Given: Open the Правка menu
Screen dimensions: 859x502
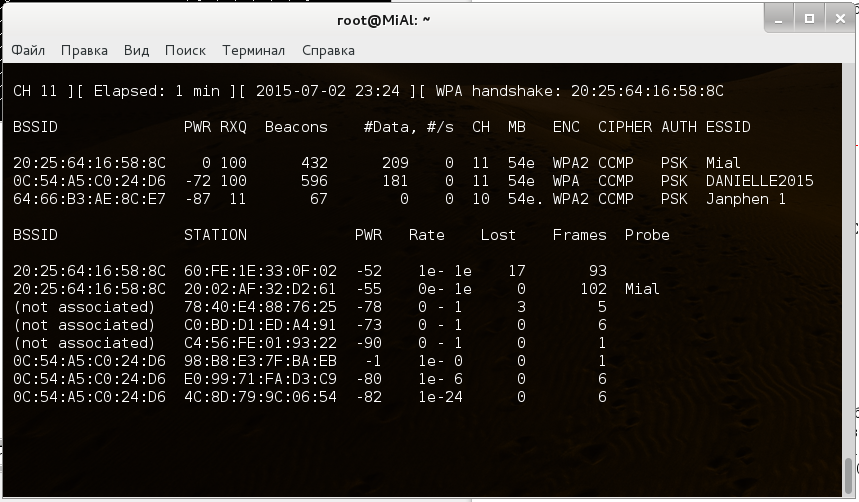Looking at the screenshot, I should [x=84, y=50].
